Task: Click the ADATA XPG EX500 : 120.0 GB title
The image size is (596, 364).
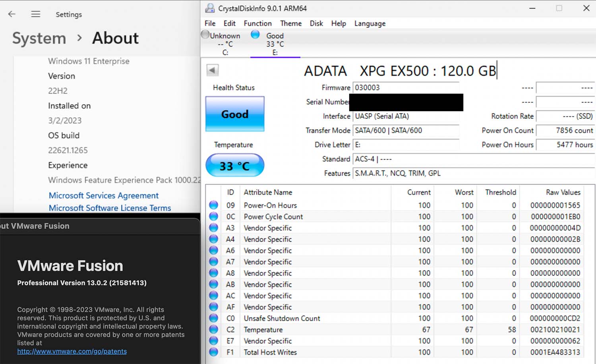Action: (x=400, y=71)
